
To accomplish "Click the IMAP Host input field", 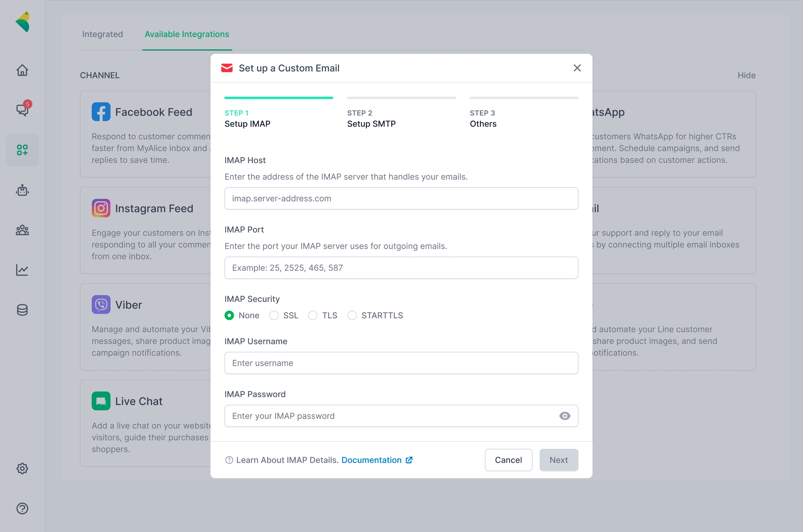I will (x=401, y=198).
